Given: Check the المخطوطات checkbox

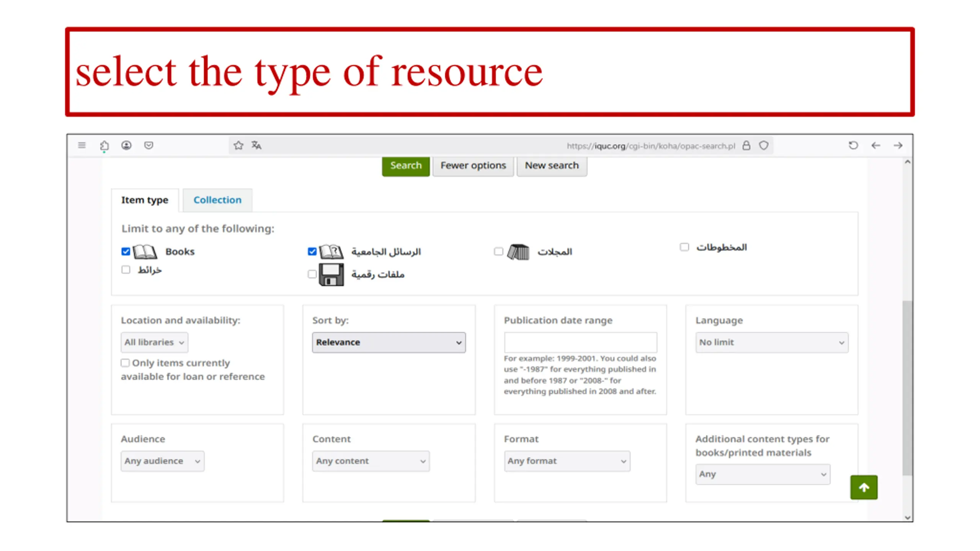Looking at the screenshot, I should point(684,247).
